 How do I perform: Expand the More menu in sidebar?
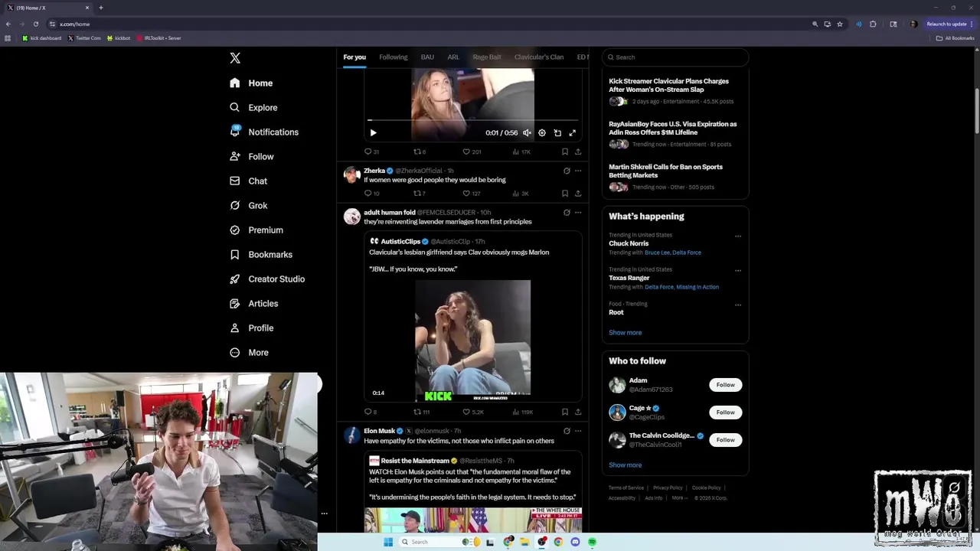click(249, 352)
